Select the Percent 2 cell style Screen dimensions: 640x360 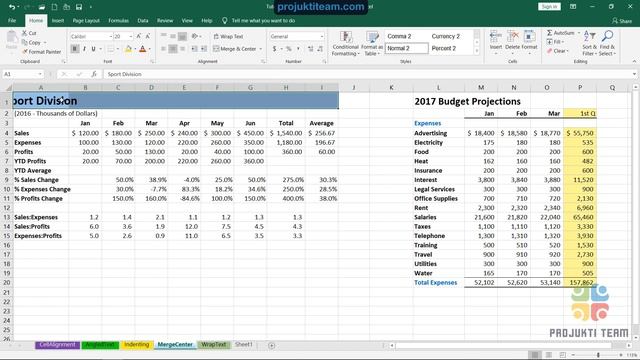[443, 48]
